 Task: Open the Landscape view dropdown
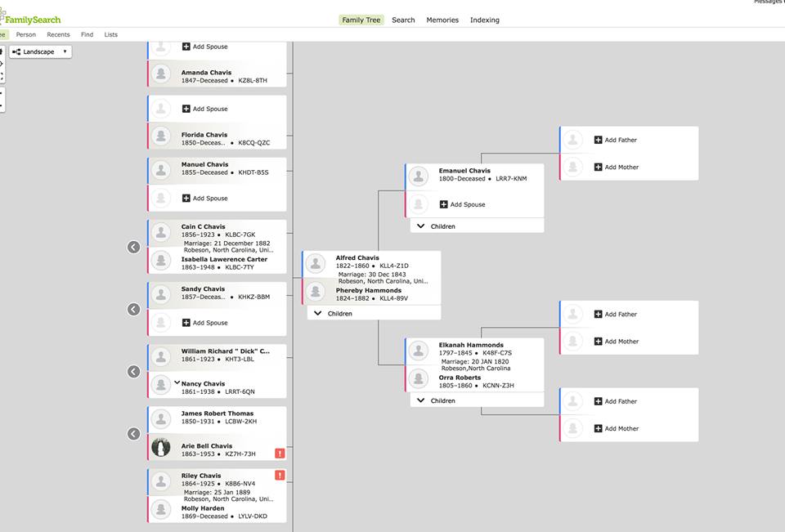[41, 51]
